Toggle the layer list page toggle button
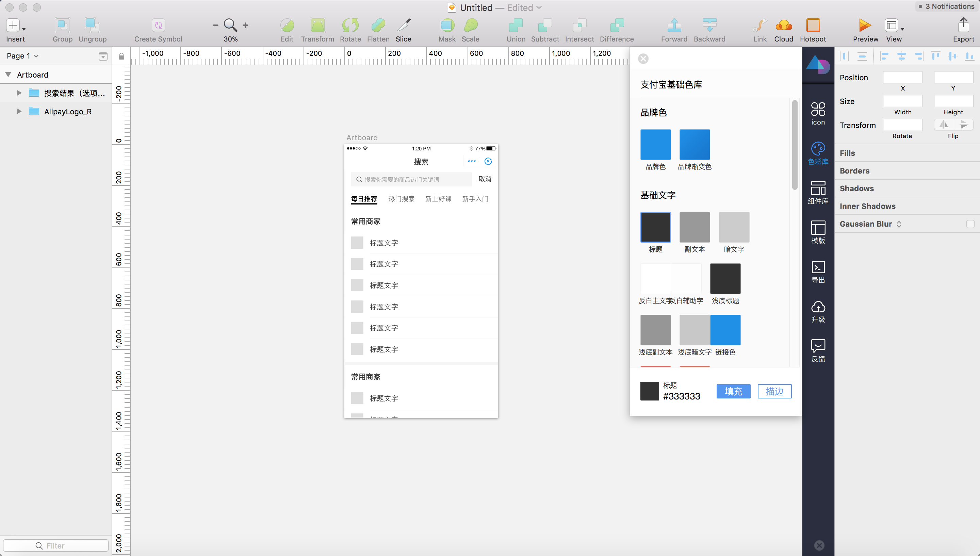 tap(103, 56)
